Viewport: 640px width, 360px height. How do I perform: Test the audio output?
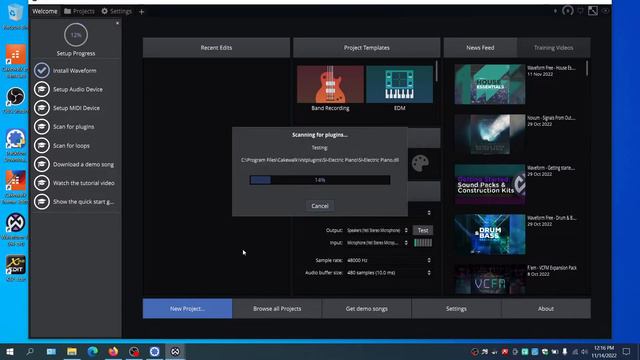point(423,231)
